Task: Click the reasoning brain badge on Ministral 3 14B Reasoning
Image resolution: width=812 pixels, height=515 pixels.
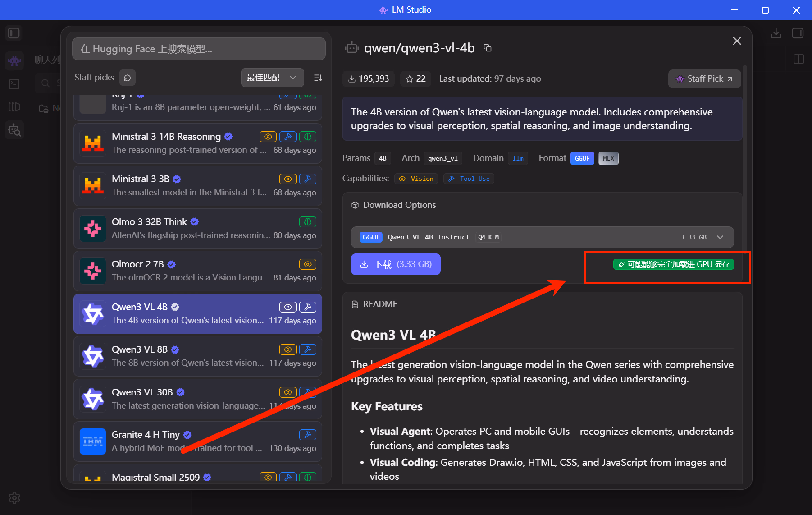Action: click(308, 137)
